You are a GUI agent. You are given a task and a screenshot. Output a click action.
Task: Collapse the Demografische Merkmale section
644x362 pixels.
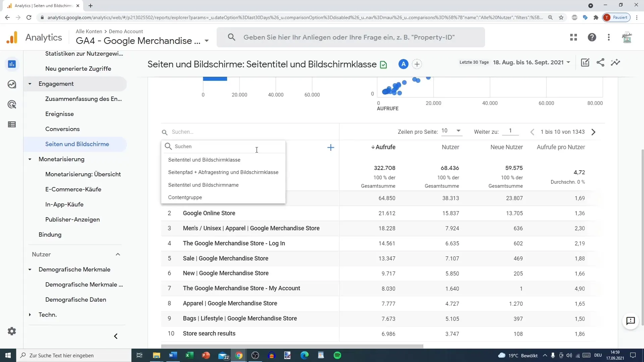click(x=30, y=269)
